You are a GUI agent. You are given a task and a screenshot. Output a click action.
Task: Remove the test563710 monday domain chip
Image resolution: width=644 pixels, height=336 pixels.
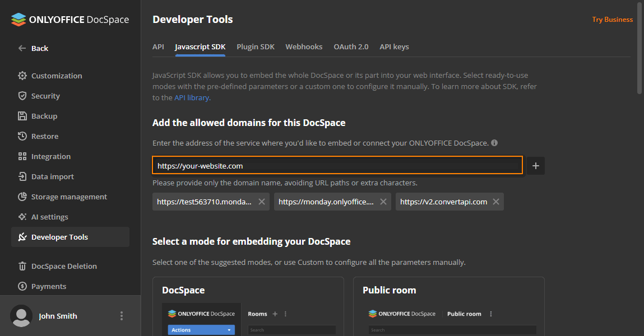click(x=261, y=202)
